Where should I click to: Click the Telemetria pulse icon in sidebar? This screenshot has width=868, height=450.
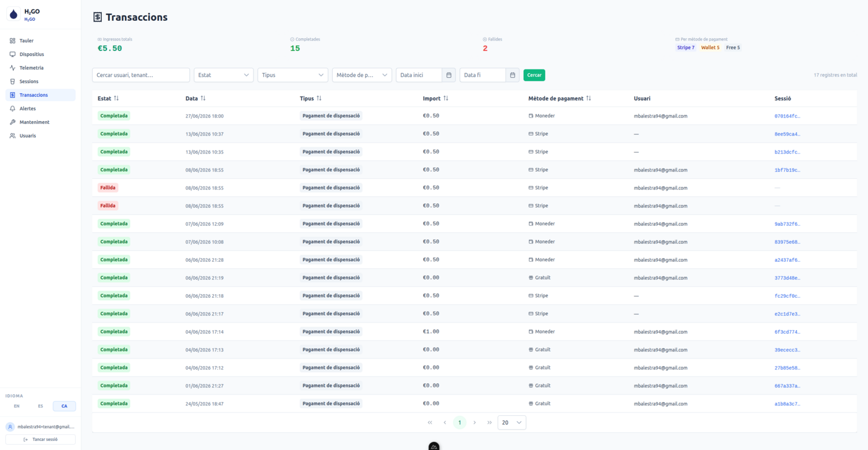[13, 68]
